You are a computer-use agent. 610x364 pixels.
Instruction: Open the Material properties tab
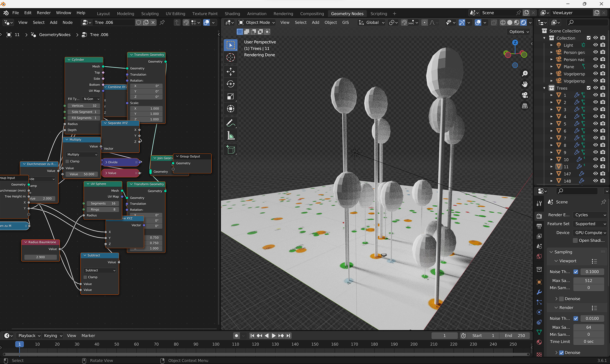(x=539, y=342)
